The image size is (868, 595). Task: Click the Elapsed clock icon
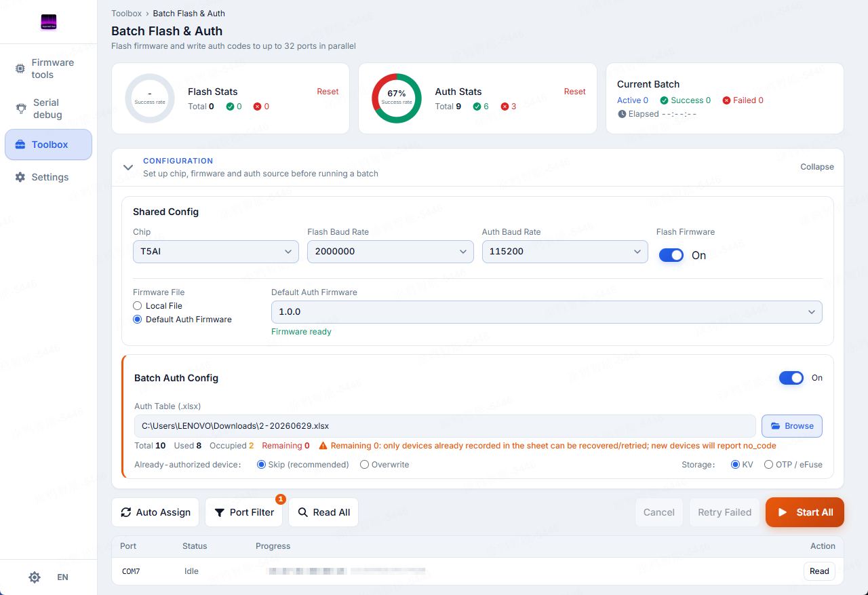pos(622,114)
